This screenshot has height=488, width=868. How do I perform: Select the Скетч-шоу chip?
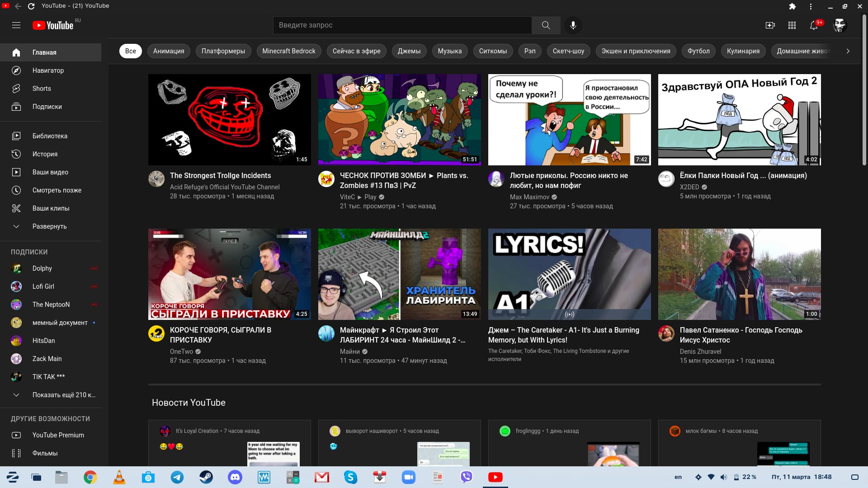click(x=568, y=51)
